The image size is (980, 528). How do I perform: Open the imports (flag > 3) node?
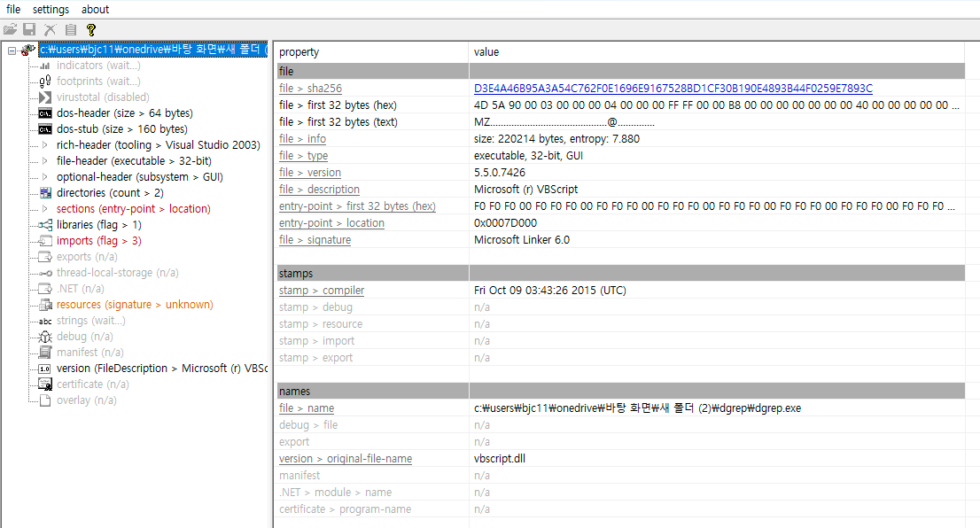98,241
